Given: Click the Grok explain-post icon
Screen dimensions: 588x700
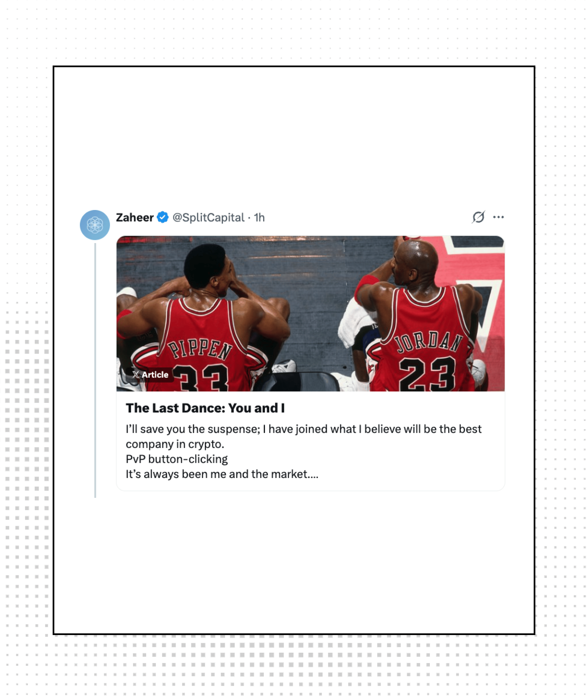Looking at the screenshot, I should click(x=478, y=217).
